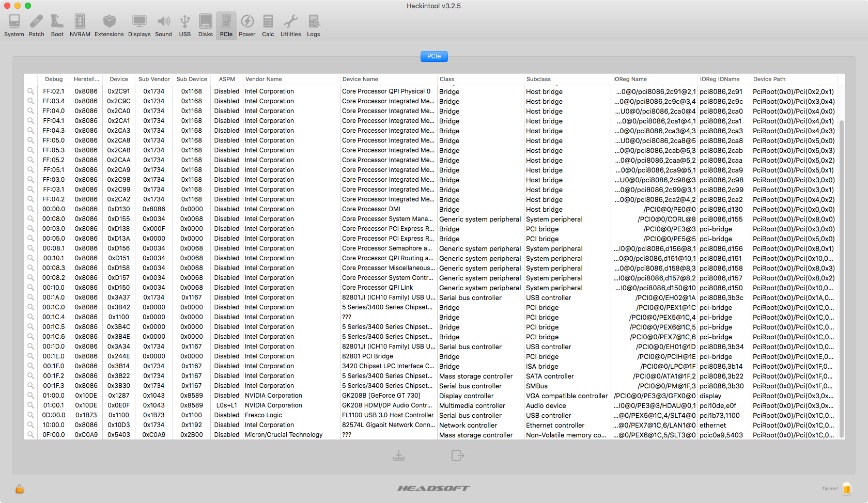Viewport: 868px width, 503px height.
Task: Open the Patch toolbar section
Action: 36,25
